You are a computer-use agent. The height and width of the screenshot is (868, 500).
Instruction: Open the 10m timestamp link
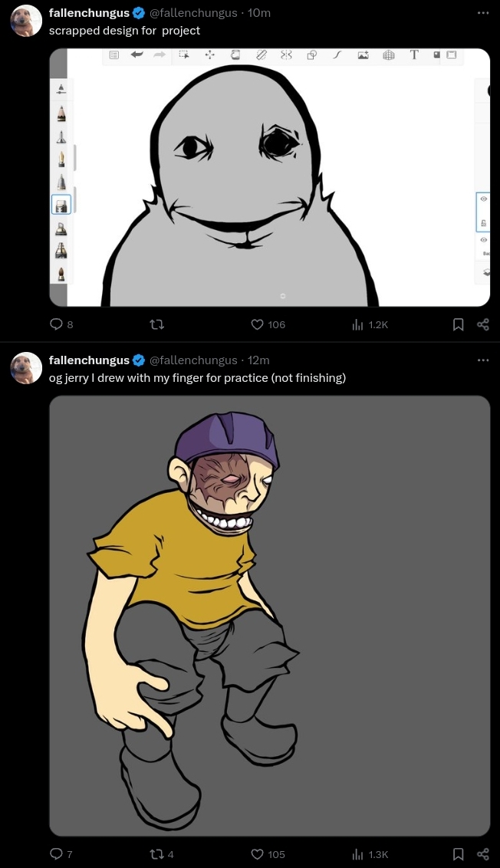259,13
